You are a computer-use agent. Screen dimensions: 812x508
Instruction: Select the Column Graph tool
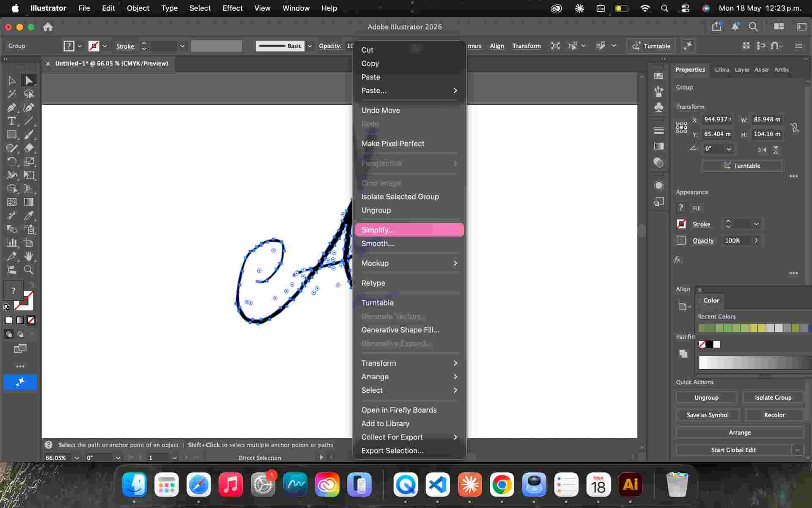coord(12,243)
